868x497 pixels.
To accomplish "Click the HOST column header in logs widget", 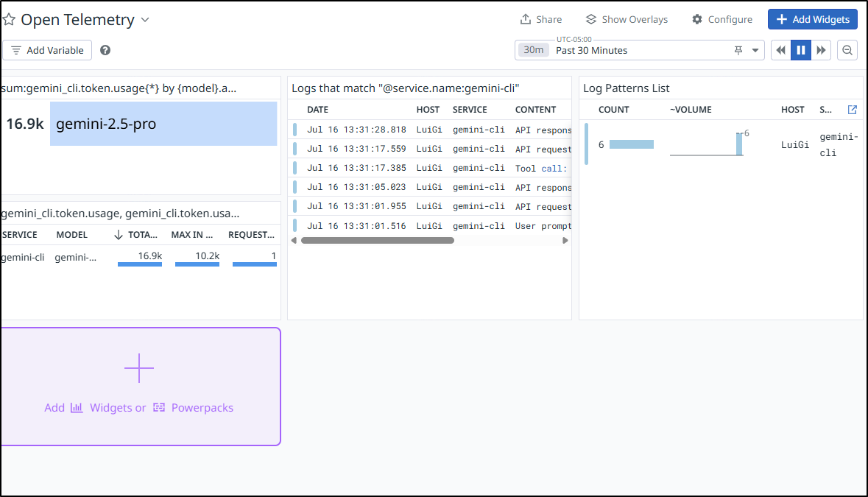I will (x=428, y=110).
